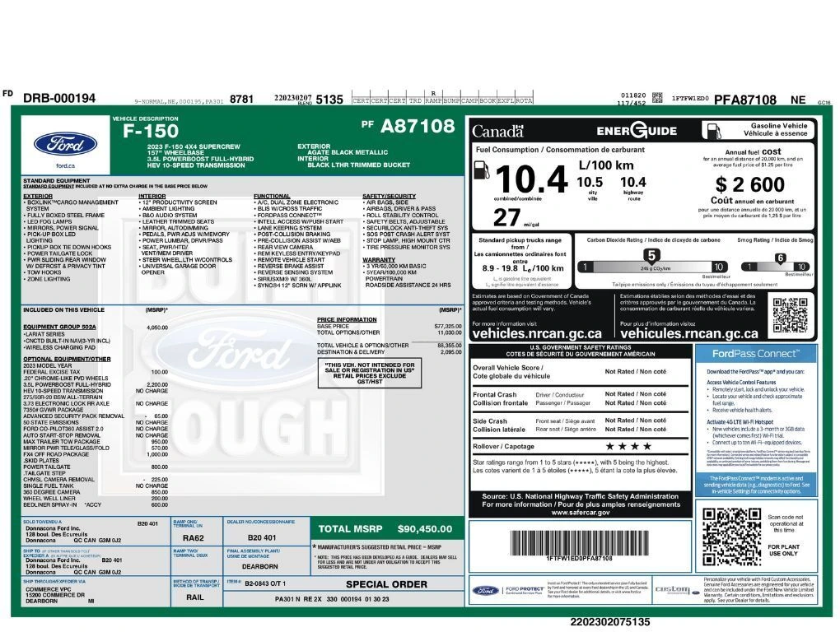Open the www.safercar.gov link

click(581, 513)
